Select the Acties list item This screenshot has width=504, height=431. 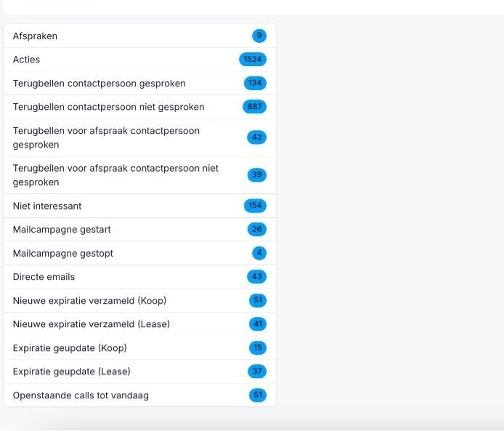[x=27, y=60]
